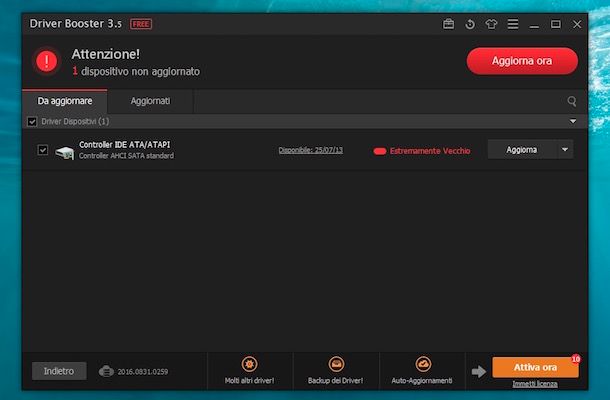Click the Driver Booster 3.5 title

(75, 24)
